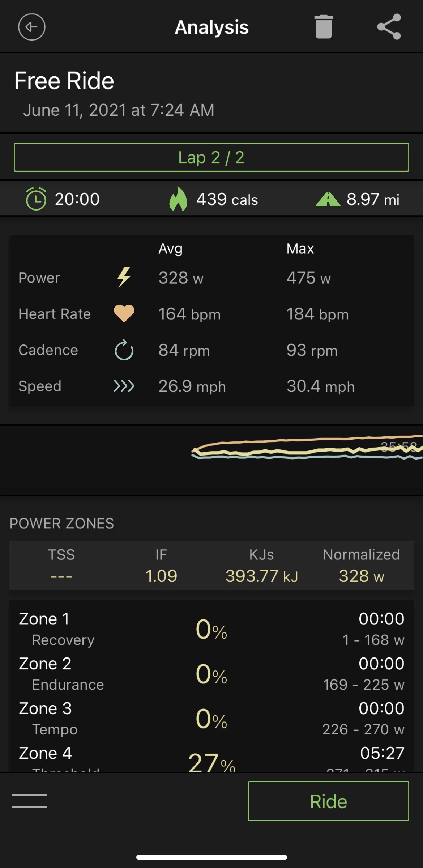The height and width of the screenshot is (868, 423).
Task: Open the hamburger menu
Action: [29, 801]
